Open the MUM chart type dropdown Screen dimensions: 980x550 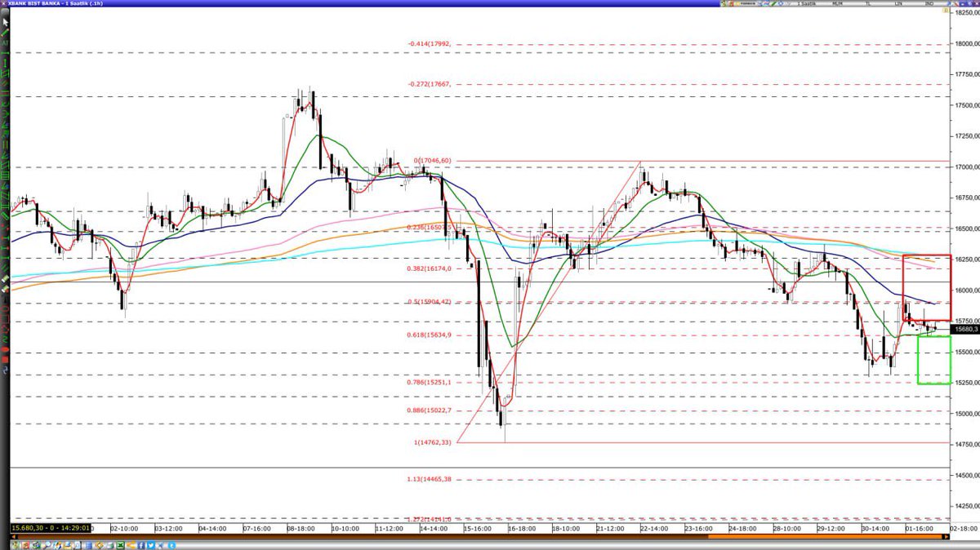pos(837,4)
